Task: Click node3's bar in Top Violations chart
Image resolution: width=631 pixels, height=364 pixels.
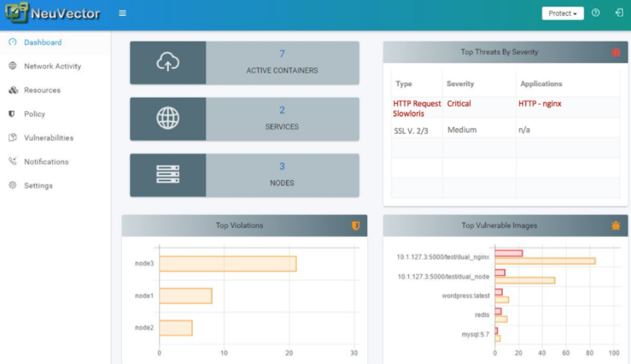Action: [228, 263]
